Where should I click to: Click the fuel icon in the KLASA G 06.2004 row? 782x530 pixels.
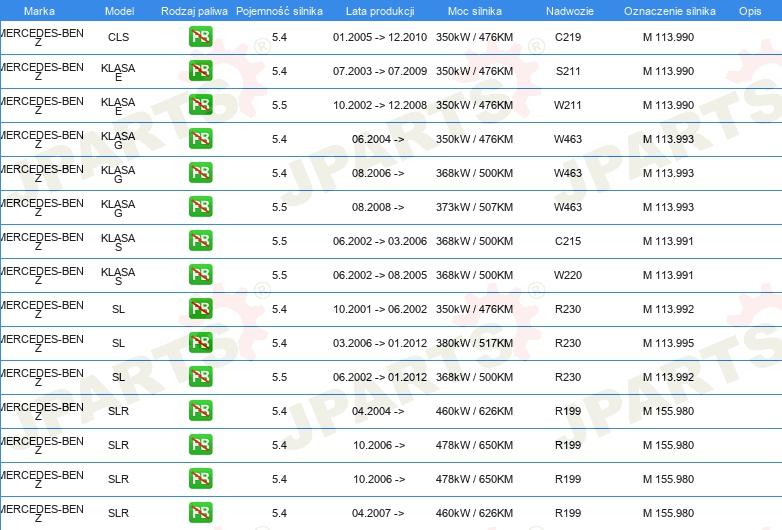pyautogui.click(x=200, y=138)
